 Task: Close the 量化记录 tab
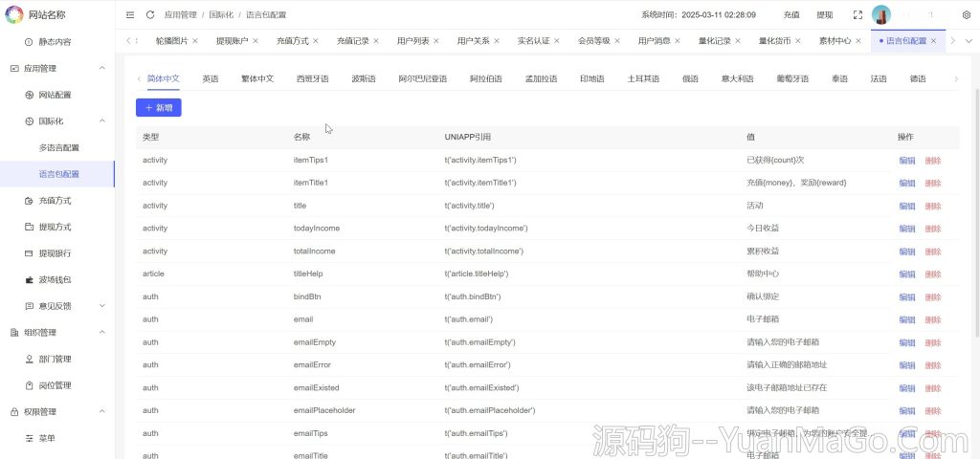[x=738, y=40]
